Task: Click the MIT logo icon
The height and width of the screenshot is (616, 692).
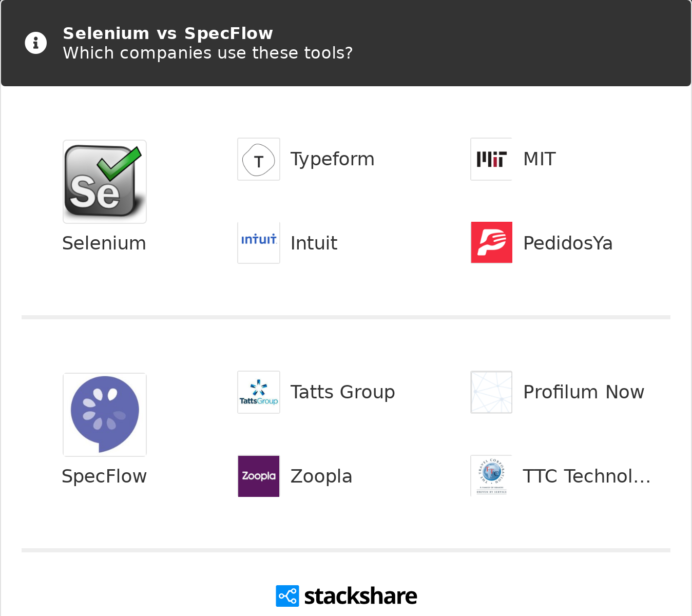Action: point(491,159)
